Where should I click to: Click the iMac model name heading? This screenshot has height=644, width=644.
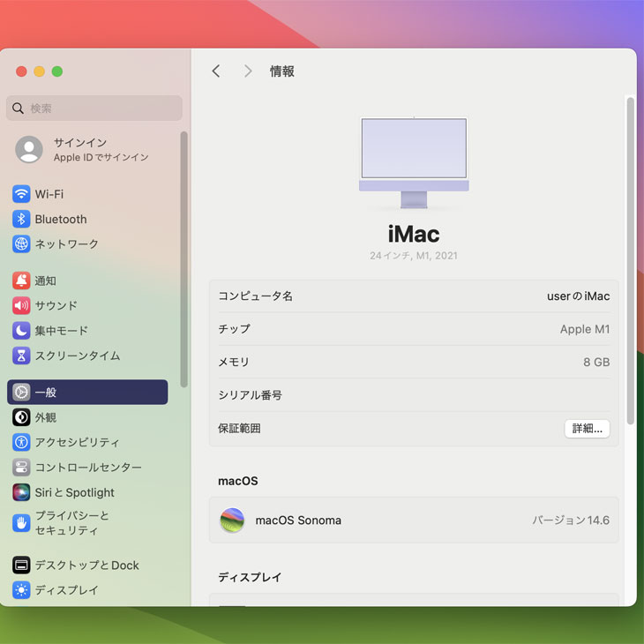tap(414, 234)
